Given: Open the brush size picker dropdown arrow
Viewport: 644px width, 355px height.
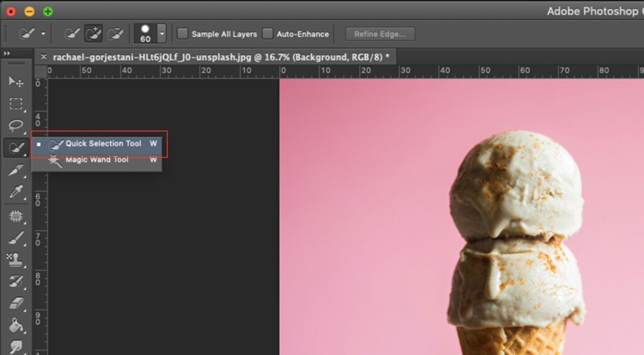Looking at the screenshot, I should point(162,34).
